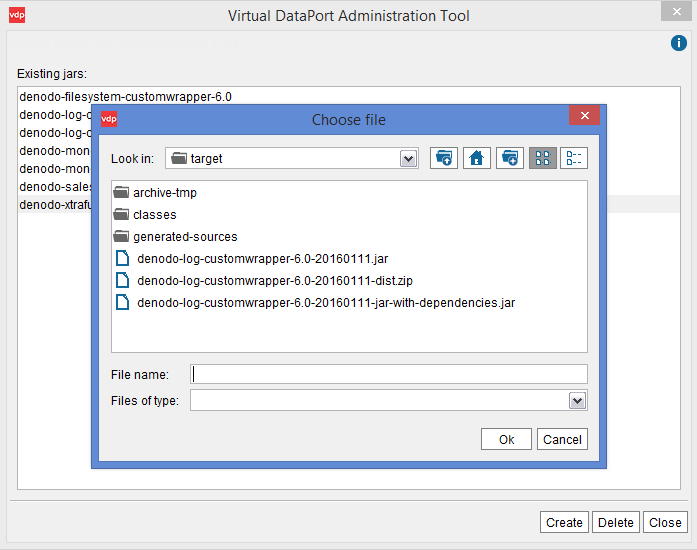Click the Delete button
This screenshot has height=550, width=697.
pyautogui.click(x=616, y=522)
